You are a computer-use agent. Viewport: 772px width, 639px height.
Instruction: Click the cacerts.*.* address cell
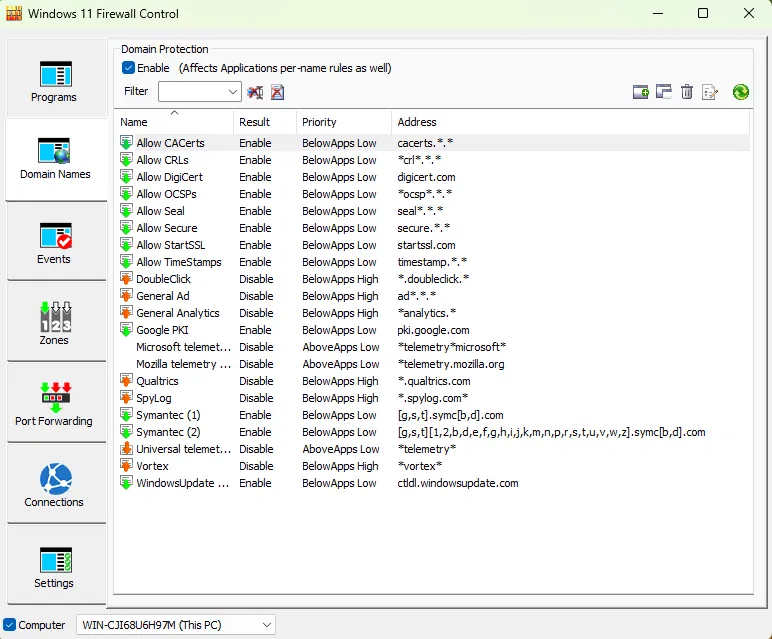point(425,143)
